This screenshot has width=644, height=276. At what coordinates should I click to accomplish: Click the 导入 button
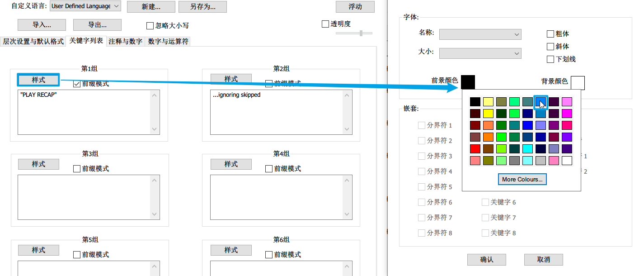tap(42, 24)
